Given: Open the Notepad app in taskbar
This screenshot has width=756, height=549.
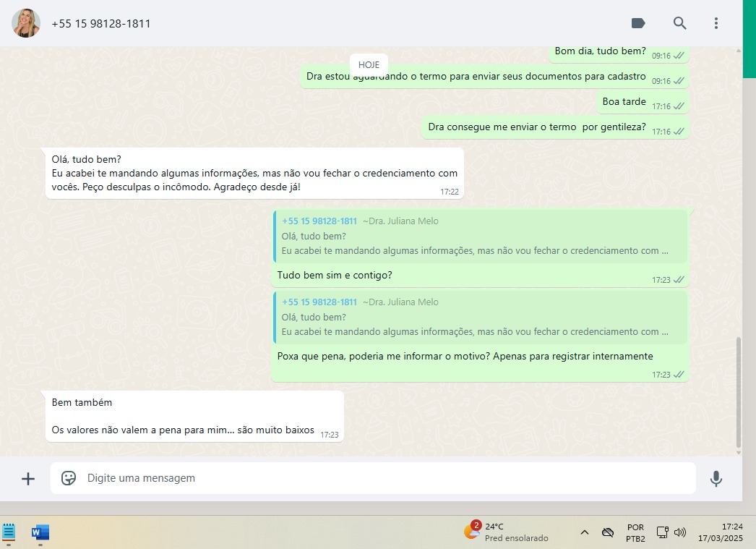Looking at the screenshot, I should pyautogui.click(x=9, y=533).
